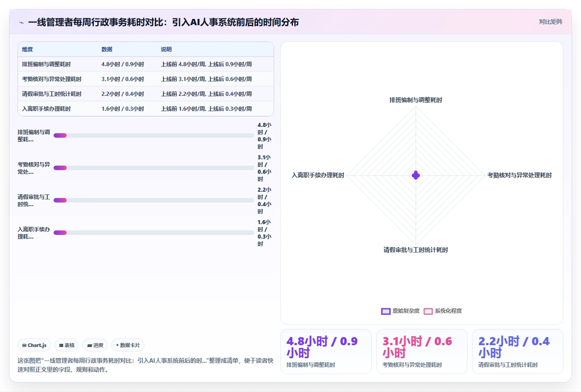Click description 上线前 4.8小时/周, 上线后 0.9小时/周

point(206,64)
